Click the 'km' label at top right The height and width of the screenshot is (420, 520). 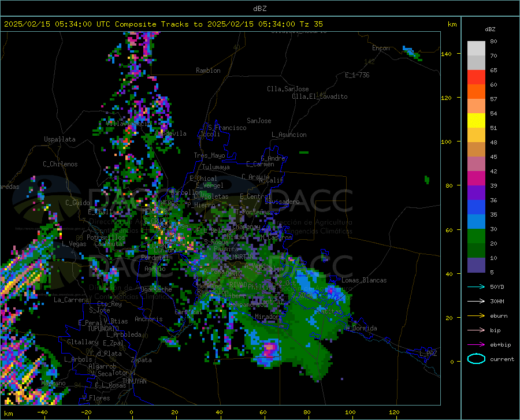452,24
